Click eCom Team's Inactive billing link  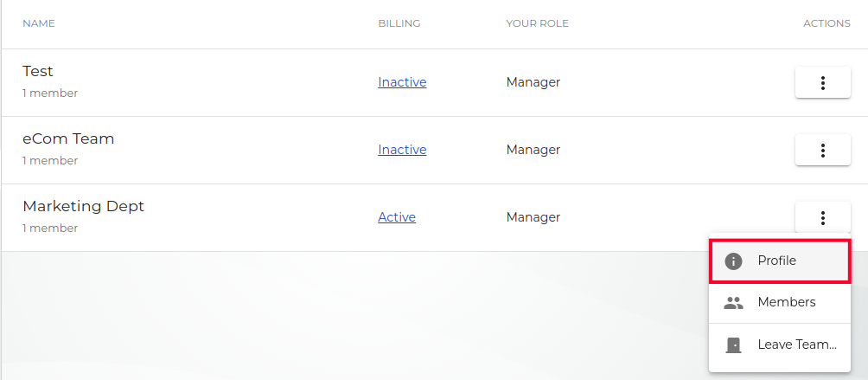tap(402, 151)
